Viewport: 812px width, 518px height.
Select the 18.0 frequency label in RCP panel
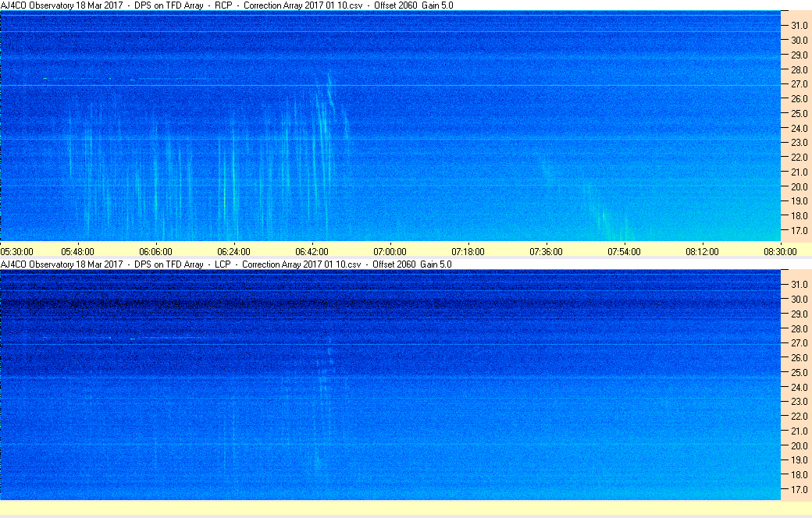pos(799,216)
